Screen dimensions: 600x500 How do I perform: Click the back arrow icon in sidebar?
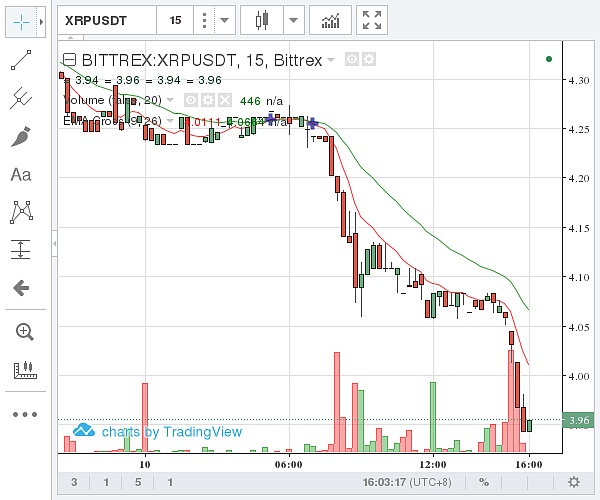tap(21, 288)
